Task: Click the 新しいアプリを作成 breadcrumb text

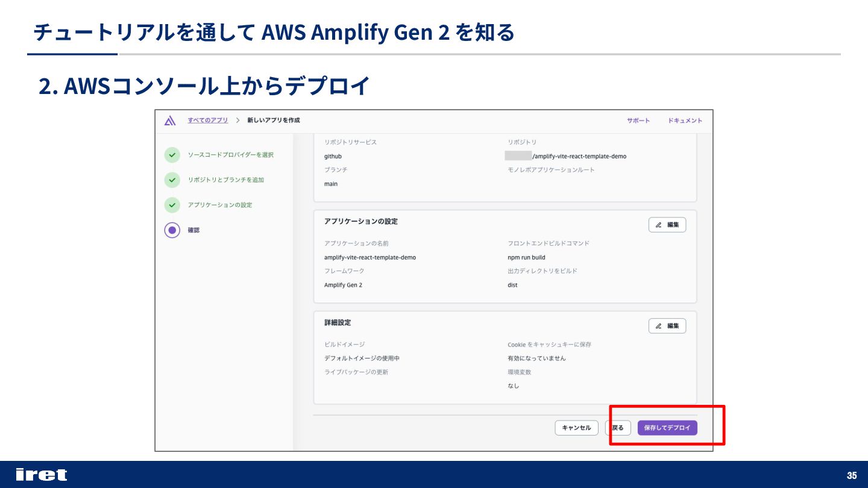Action: [274, 120]
